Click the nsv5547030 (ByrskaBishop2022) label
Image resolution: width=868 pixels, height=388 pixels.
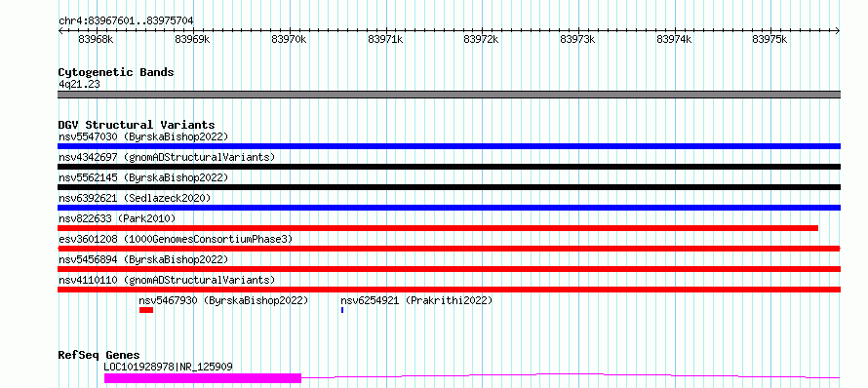(143, 136)
